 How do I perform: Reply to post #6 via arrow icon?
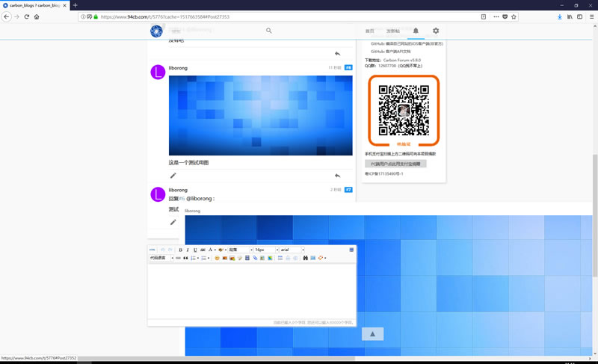click(338, 176)
